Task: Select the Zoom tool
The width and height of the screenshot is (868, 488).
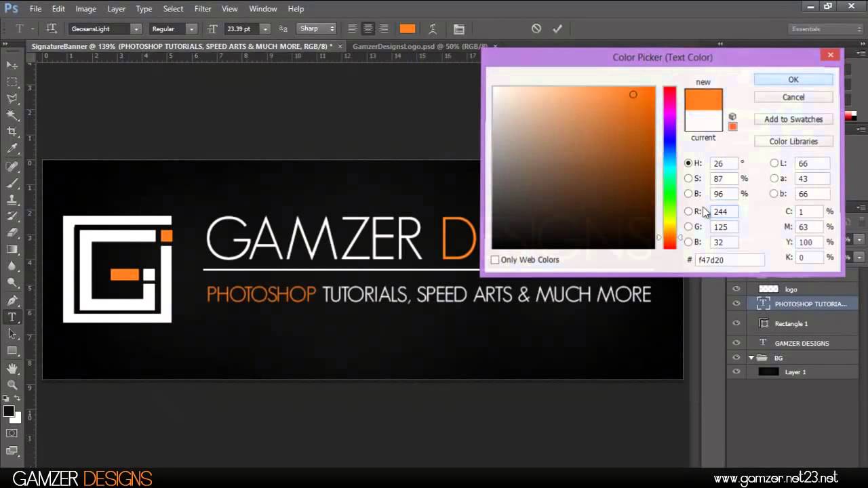Action: coord(12,385)
